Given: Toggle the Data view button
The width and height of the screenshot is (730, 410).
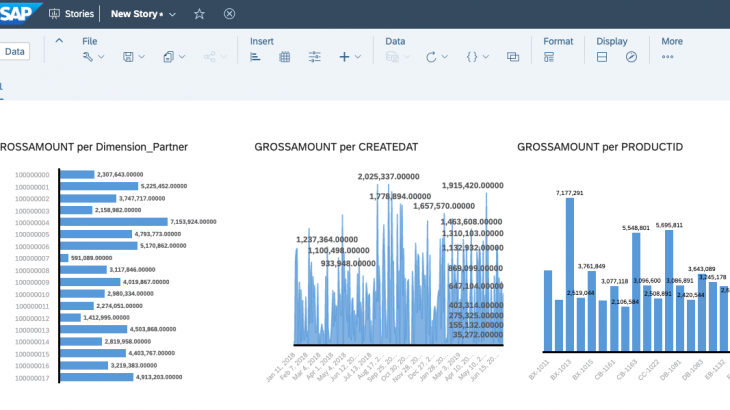Looking at the screenshot, I should pos(15,51).
